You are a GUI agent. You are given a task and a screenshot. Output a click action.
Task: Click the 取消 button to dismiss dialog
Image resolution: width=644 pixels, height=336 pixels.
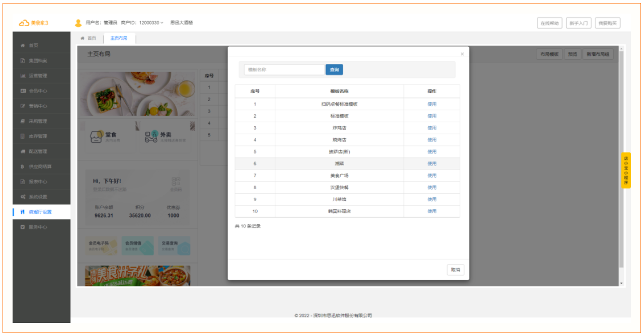coord(456,270)
